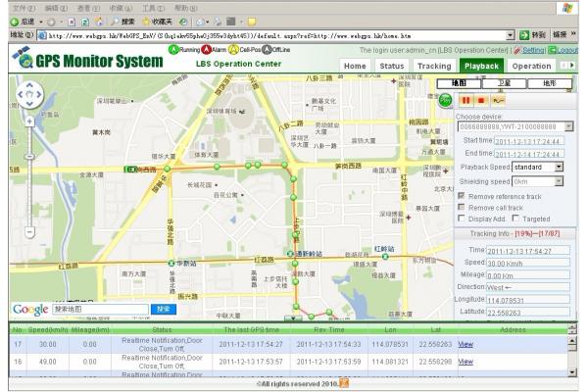Stop the track playback with red square
Viewport: 588px width, 392px height.
481,100
